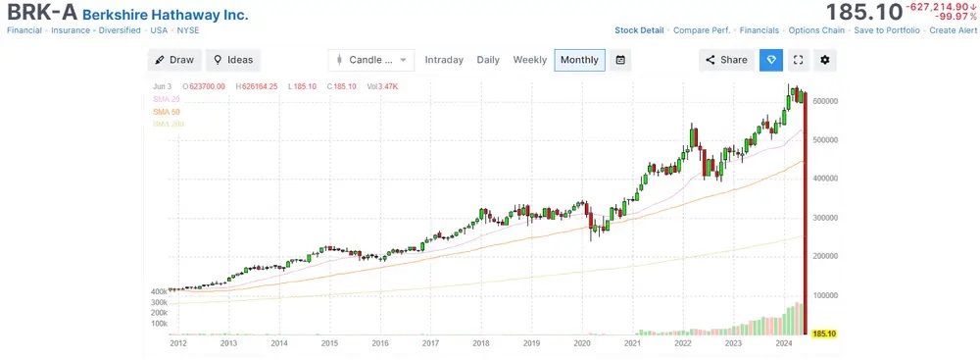Open the Financials link
The height and width of the screenshot is (360, 980).
pos(759,30)
